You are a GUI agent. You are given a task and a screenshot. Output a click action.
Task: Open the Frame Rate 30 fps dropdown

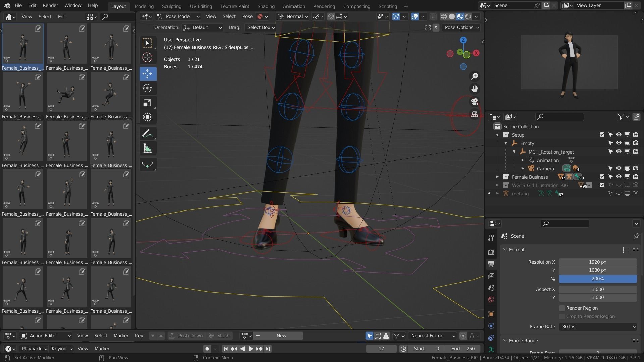click(598, 327)
